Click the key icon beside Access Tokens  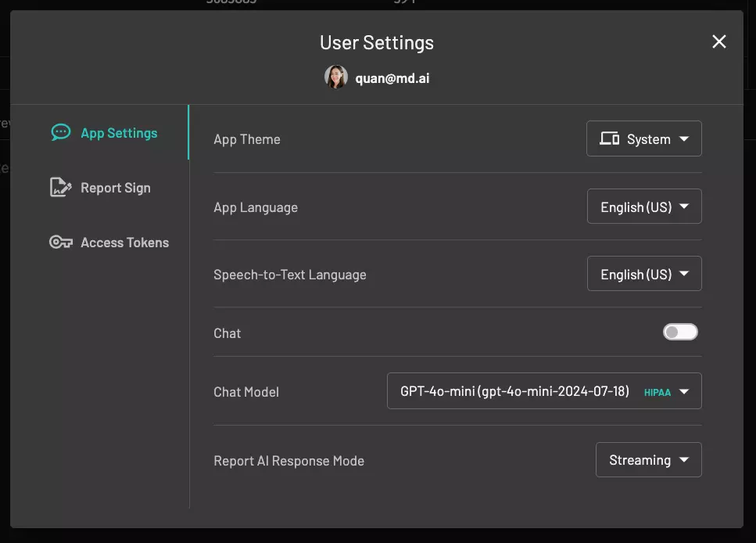[x=60, y=242]
